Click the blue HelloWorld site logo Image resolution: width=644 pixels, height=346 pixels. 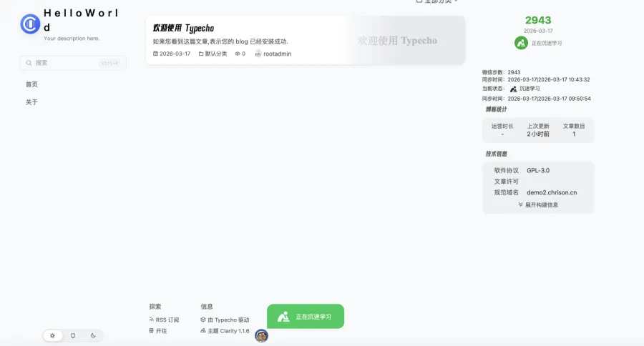click(x=30, y=24)
